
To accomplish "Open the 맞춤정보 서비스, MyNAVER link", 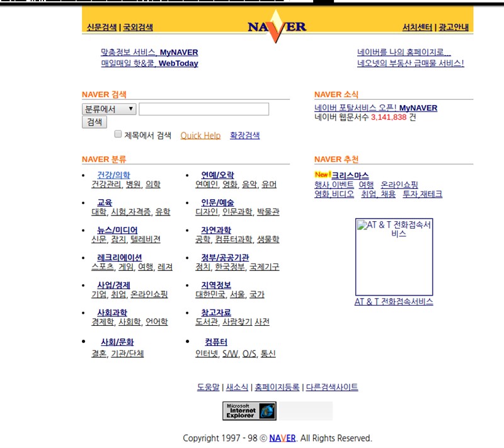I will click(x=149, y=52).
